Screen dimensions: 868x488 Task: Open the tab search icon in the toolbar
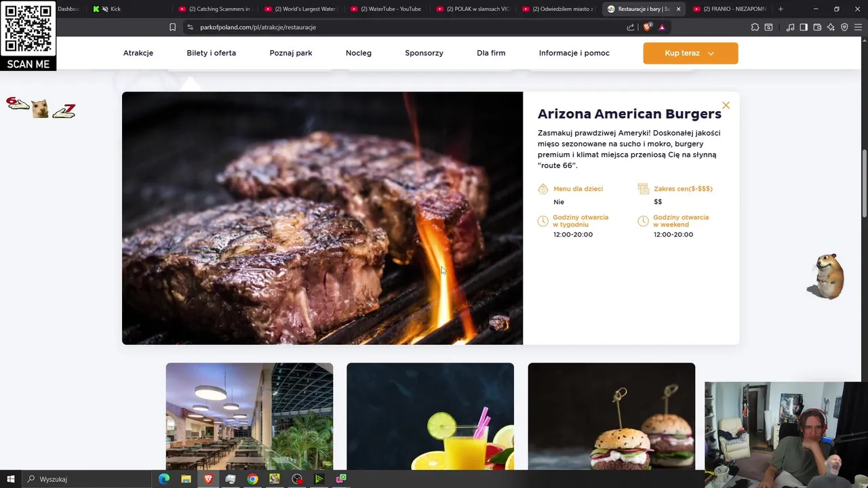coord(768,27)
